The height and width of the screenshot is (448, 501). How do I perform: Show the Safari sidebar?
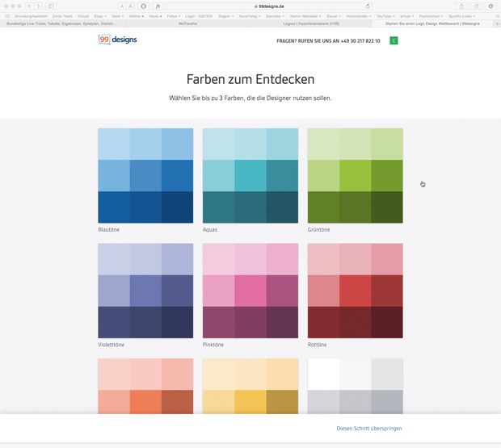51,6
